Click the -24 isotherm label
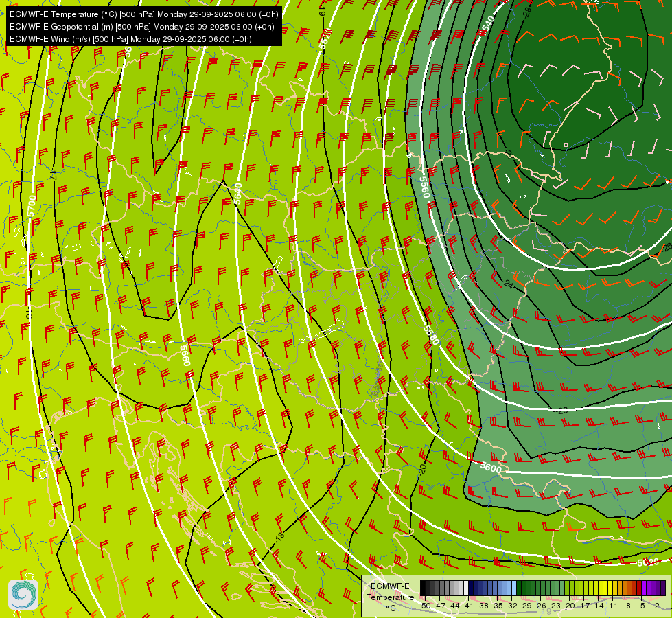 point(507,284)
